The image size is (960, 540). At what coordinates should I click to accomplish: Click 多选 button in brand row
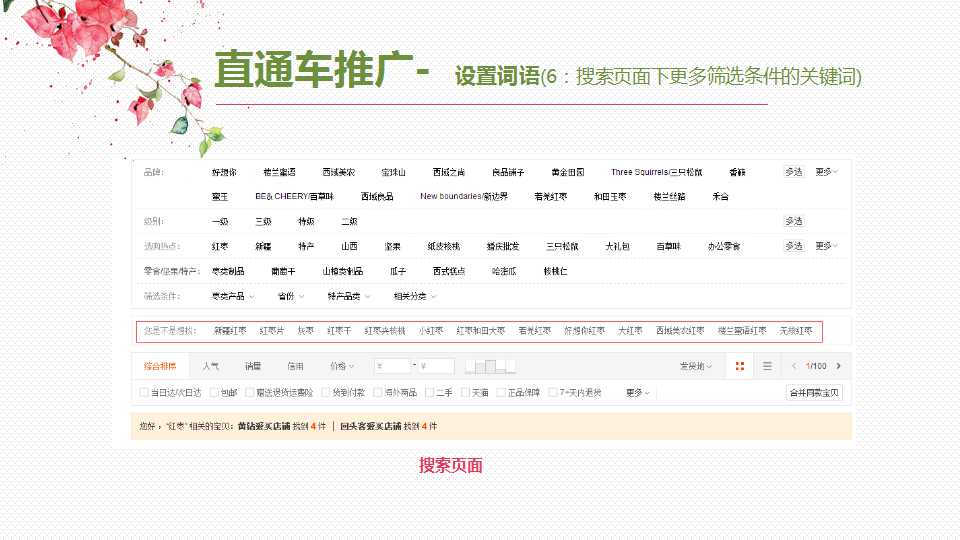click(x=793, y=172)
